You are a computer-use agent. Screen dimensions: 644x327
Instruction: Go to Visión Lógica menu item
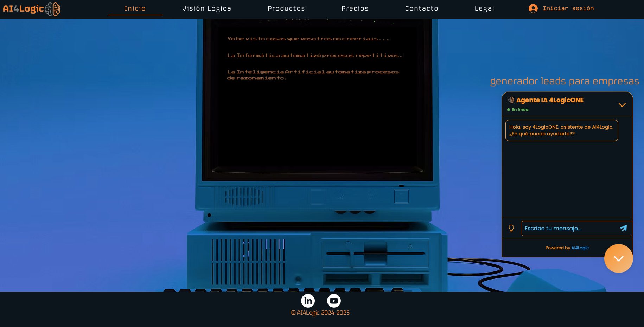pyautogui.click(x=206, y=8)
